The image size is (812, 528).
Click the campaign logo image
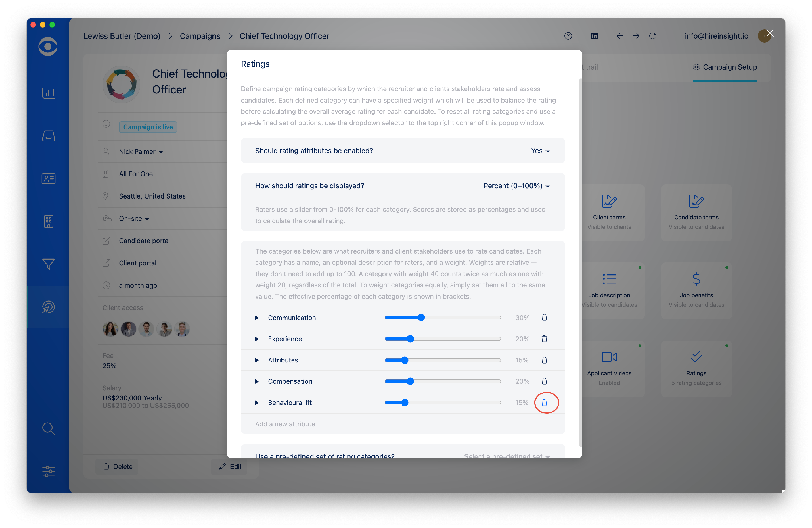[x=121, y=84]
